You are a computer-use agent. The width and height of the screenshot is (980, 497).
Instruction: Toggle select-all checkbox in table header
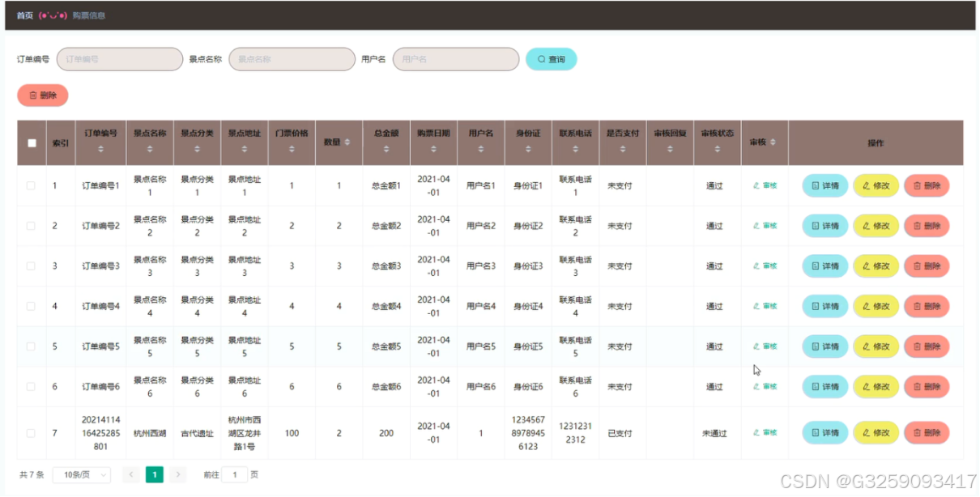(x=32, y=143)
